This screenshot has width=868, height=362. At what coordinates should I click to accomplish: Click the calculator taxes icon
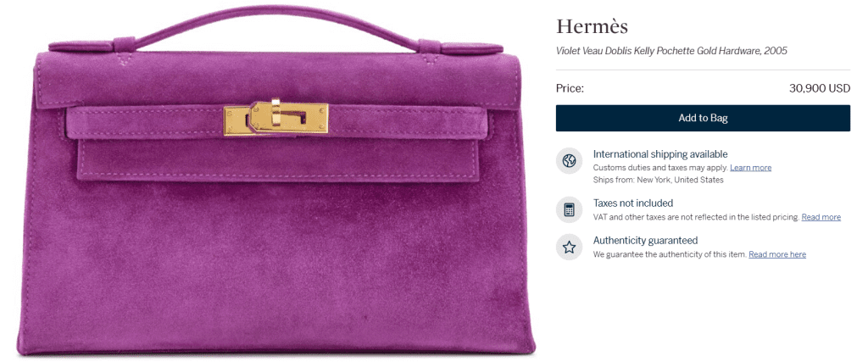pyautogui.click(x=569, y=209)
